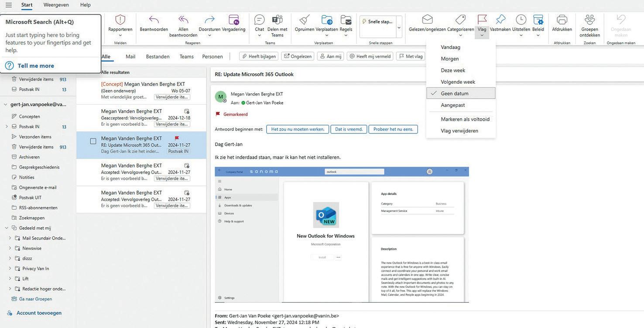Open the dropdown arrow under Doorsturen
The image size is (644, 328).
pos(209,36)
